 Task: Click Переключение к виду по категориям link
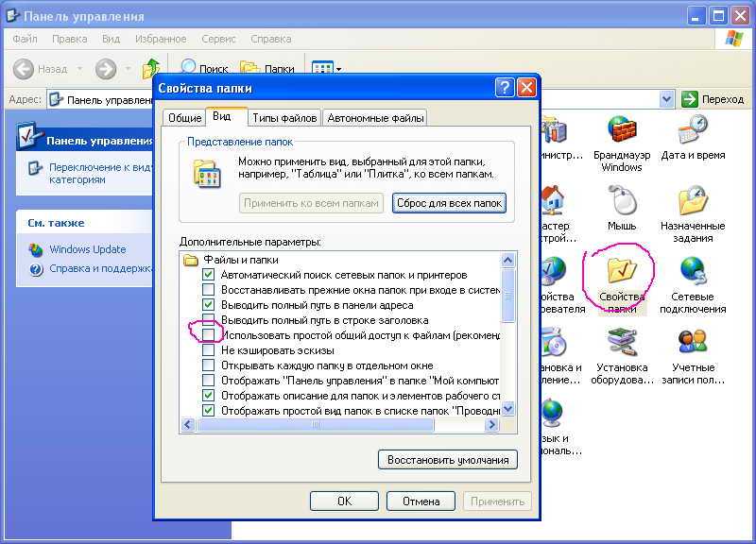click(x=100, y=174)
